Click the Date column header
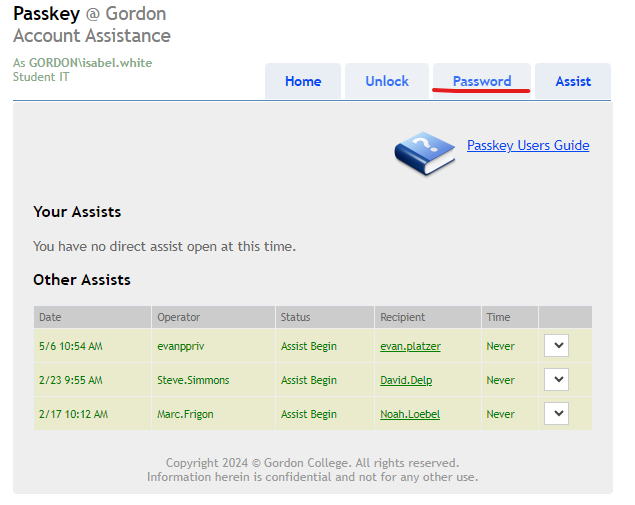Image resolution: width=635 pixels, height=505 pixels. click(92, 317)
